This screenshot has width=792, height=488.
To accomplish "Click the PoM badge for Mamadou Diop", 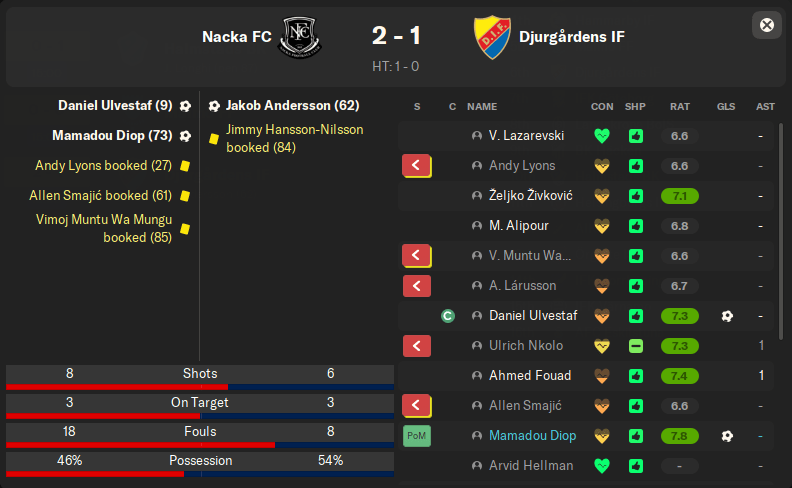I will 416,436.
